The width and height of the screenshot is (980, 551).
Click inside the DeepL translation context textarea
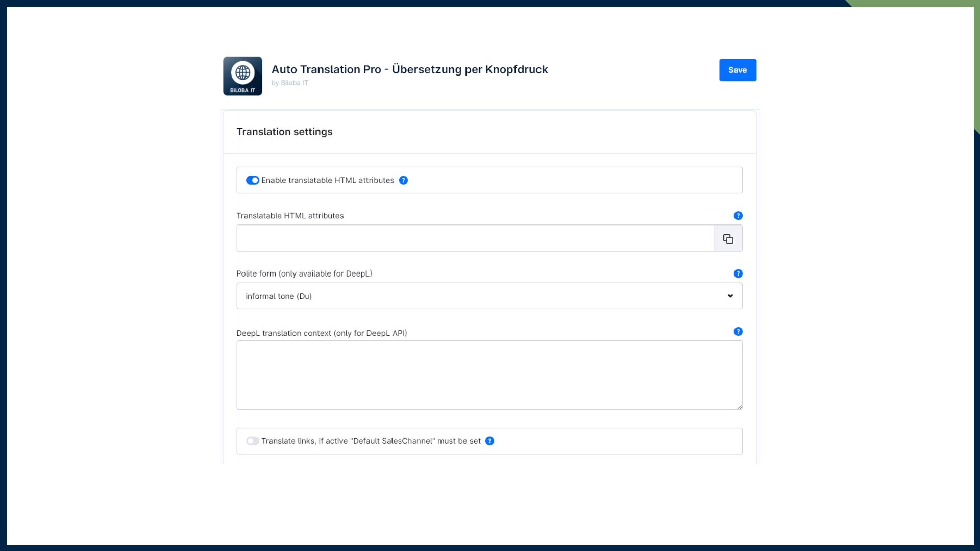pyautogui.click(x=489, y=375)
